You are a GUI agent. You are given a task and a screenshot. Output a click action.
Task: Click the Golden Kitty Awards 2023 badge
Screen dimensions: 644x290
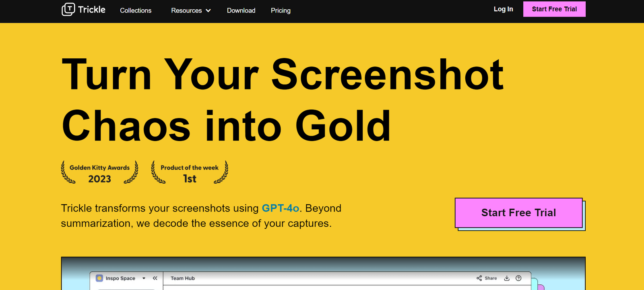tap(99, 172)
